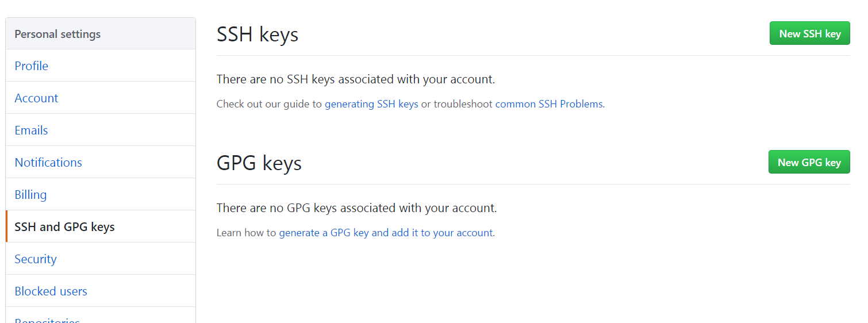Open Emails in the sidebar
This screenshot has width=868, height=323.
click(31, 130)
